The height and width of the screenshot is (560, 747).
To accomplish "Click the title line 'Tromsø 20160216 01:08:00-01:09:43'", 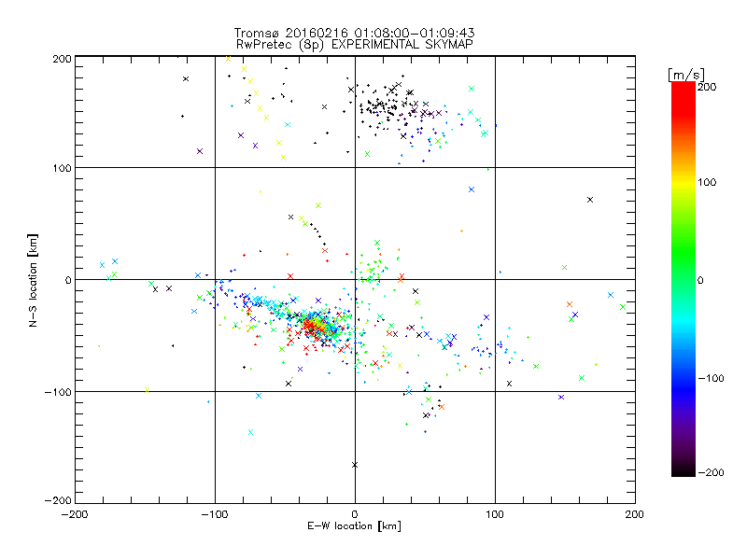I will point(354,33).
